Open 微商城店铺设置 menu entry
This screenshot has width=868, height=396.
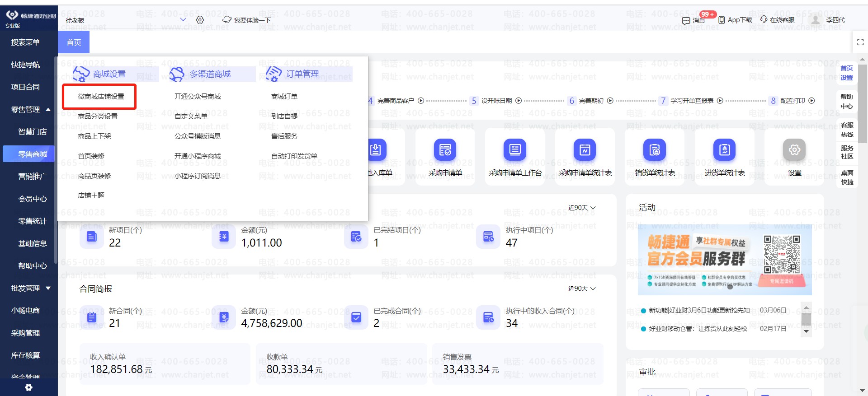[x=101, y=97]
